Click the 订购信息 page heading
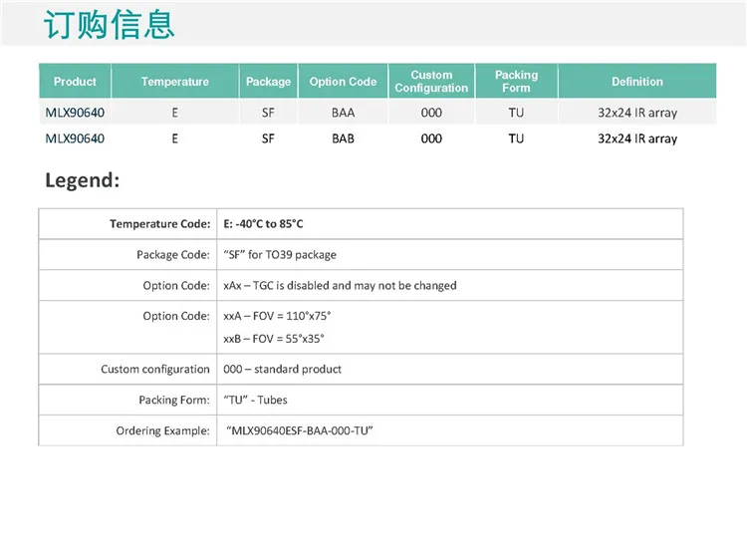Screen dimensions: 747x560 click(x=111, y=25)
